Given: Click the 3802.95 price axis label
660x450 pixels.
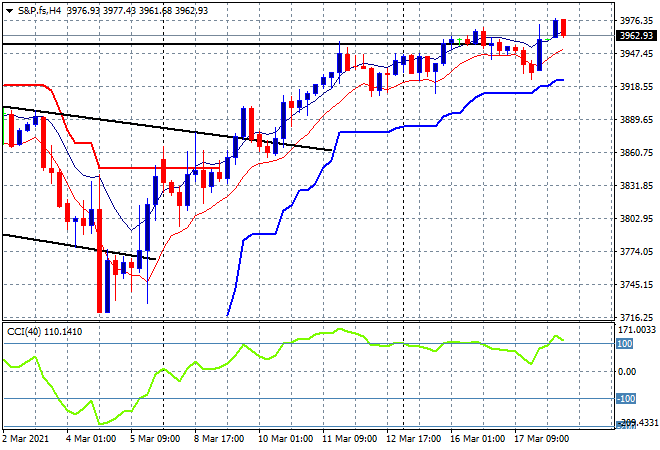Looking at the screenshot, I should (636, 218).
